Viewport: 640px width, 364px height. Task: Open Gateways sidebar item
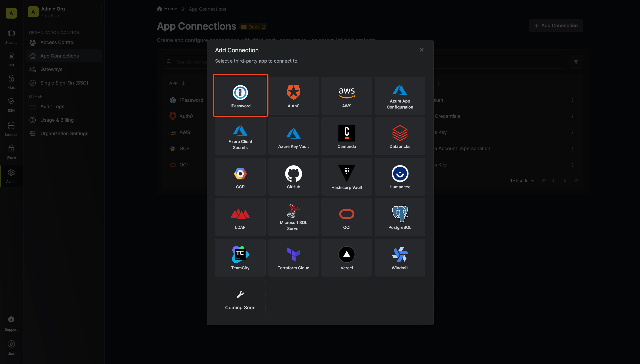[x=64, y=69]
